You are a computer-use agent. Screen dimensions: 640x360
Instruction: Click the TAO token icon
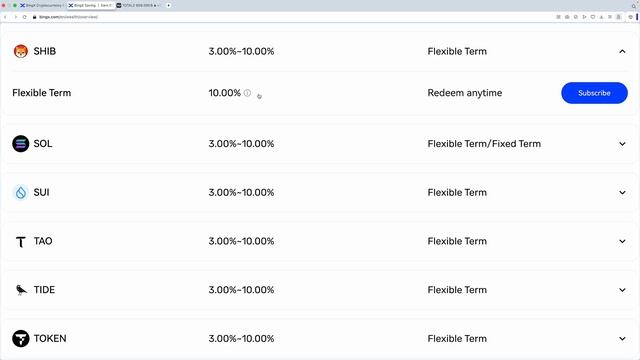[x=20, y=242]
